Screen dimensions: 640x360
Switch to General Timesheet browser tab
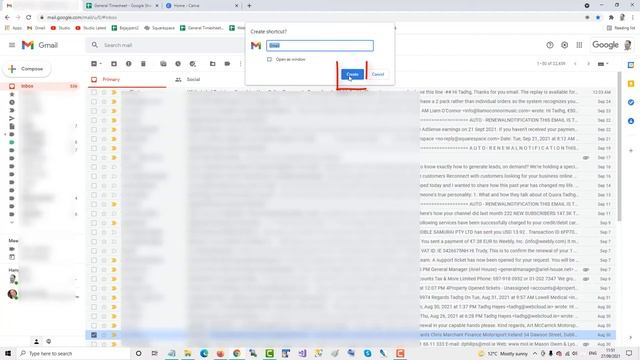click(x=122, y=6)
